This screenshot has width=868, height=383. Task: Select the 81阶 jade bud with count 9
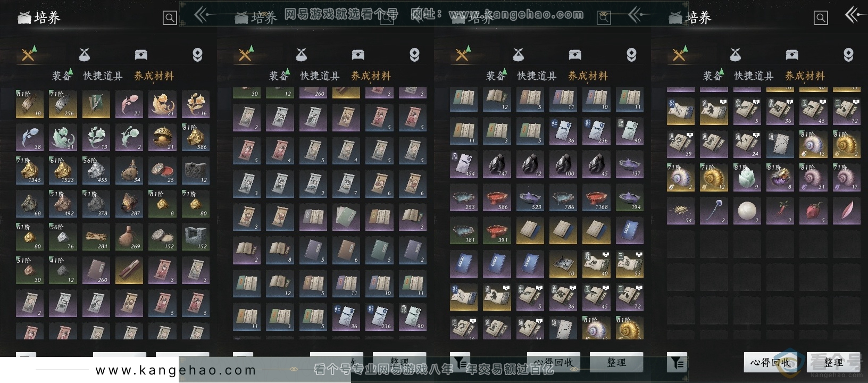click(747, 178)
